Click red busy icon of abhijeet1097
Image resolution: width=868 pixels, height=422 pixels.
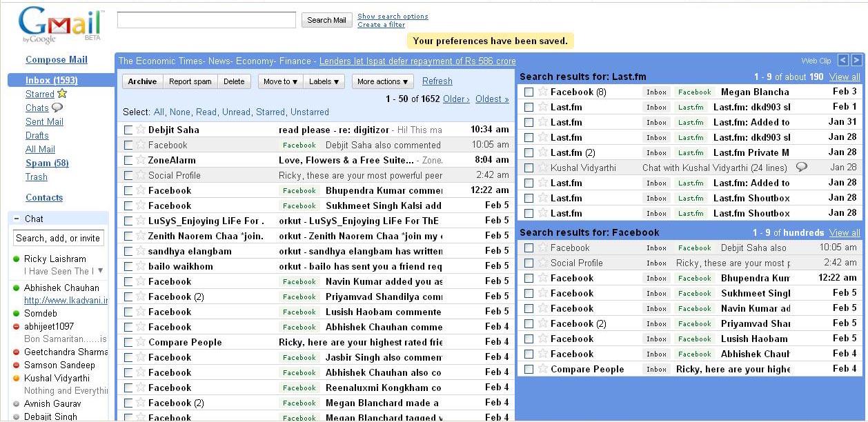pyautogui.click(x=17, y=327)
